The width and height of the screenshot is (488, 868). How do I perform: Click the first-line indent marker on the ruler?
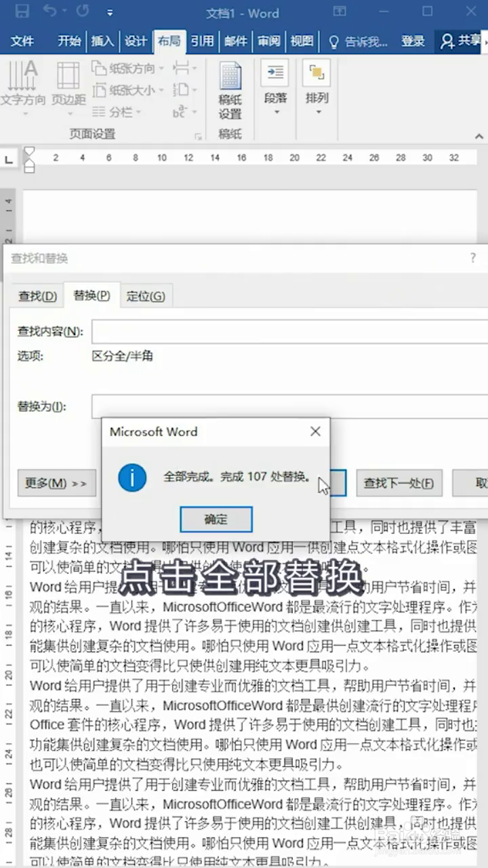pyautogui.click(x=29, y=152)
